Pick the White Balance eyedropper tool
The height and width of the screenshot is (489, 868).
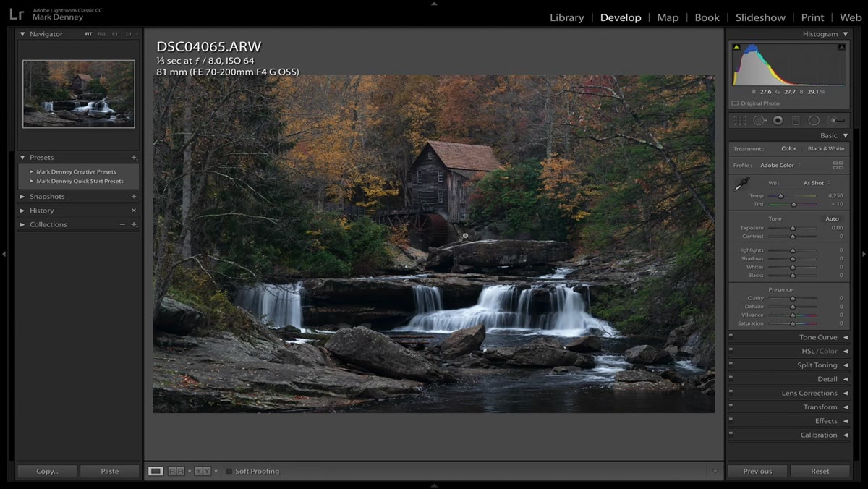pos(741,185)
